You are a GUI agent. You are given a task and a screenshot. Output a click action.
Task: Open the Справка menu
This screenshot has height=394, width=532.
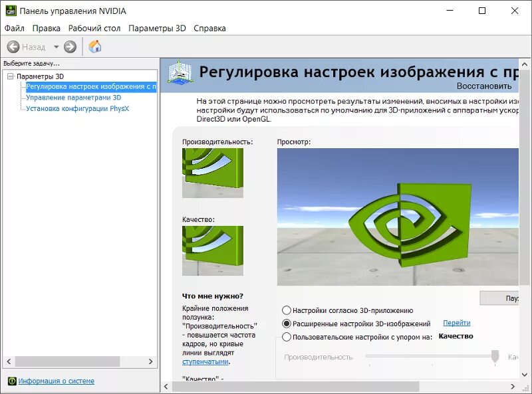coord(209,28)
